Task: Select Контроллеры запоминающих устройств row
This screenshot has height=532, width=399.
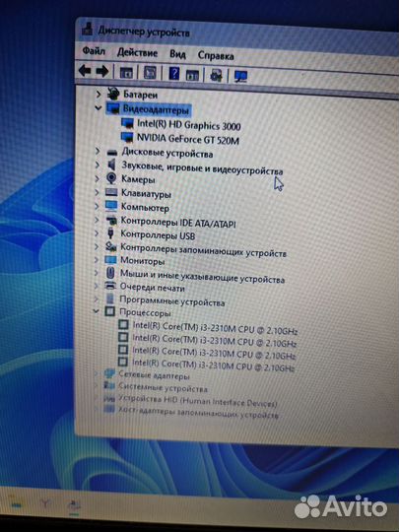Action: [x=203, y=250]
